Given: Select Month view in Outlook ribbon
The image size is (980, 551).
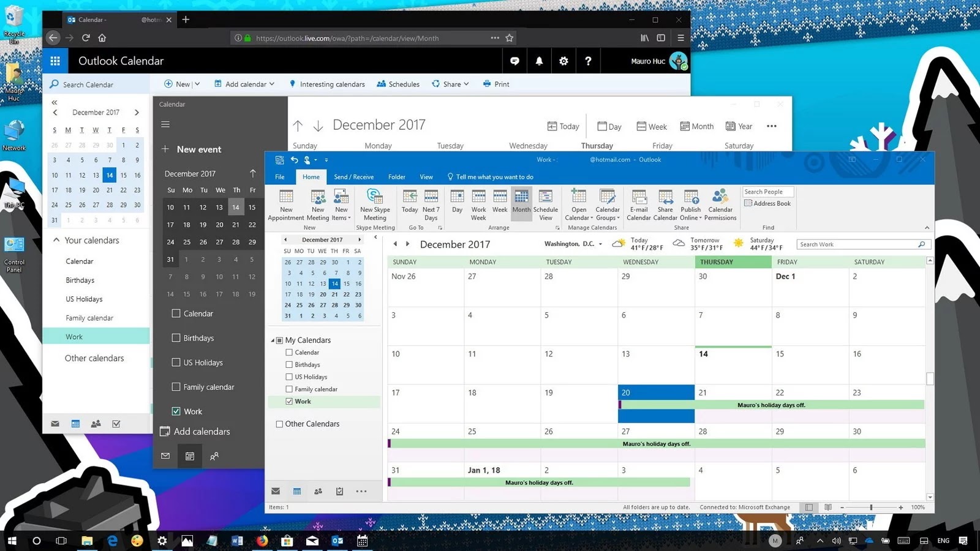Looking at the screenshot, I should pyautogui.click(x=521, y=204).
